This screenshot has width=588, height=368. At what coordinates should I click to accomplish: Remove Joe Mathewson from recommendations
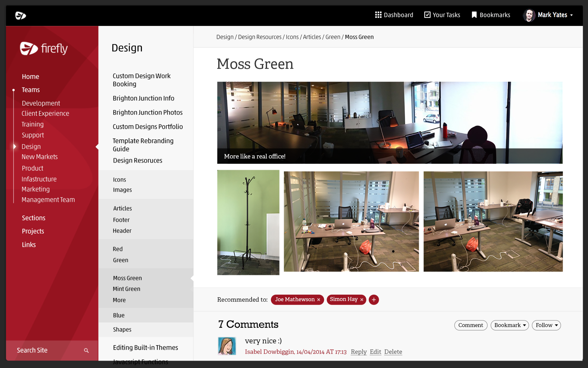319,300
